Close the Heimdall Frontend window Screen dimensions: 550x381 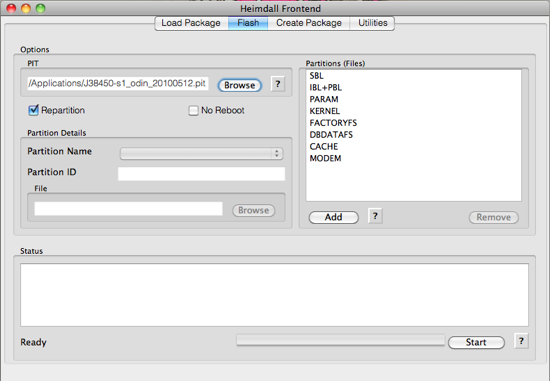coord(11,8)
